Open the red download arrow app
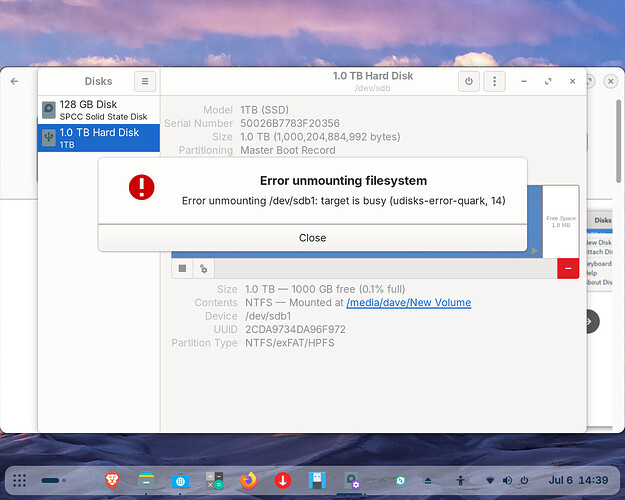 (283, 480)
